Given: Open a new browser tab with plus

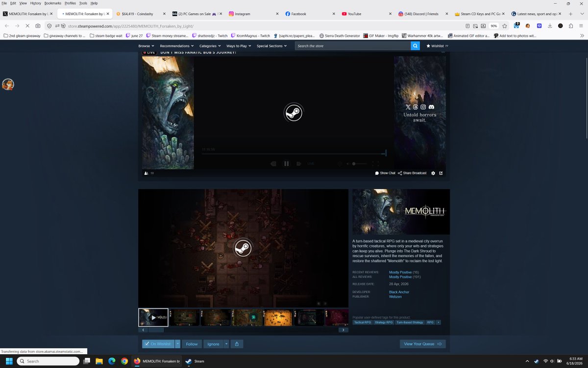Looking at the screenshot, I should tap(570, 14).
